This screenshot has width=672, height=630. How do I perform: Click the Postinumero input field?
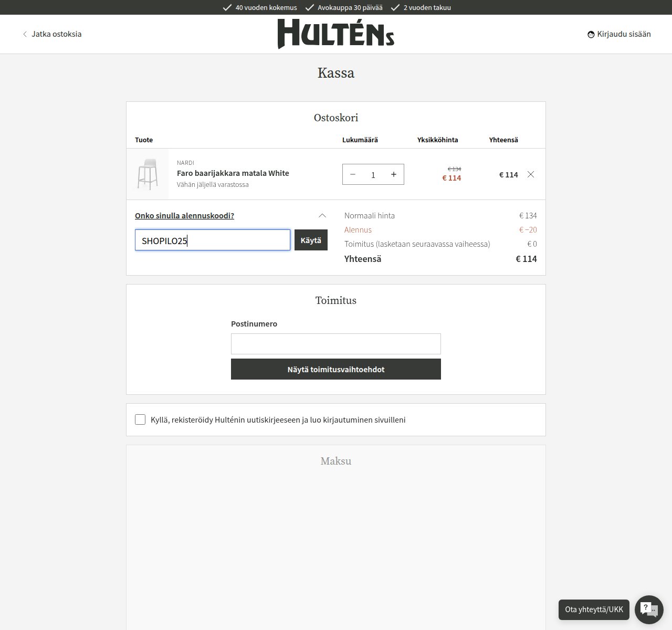(336, 344)
